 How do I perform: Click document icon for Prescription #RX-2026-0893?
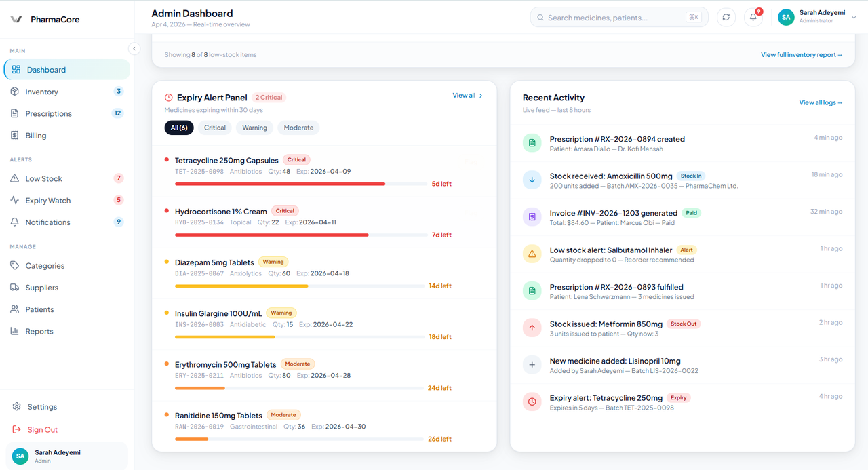point(532,291)
